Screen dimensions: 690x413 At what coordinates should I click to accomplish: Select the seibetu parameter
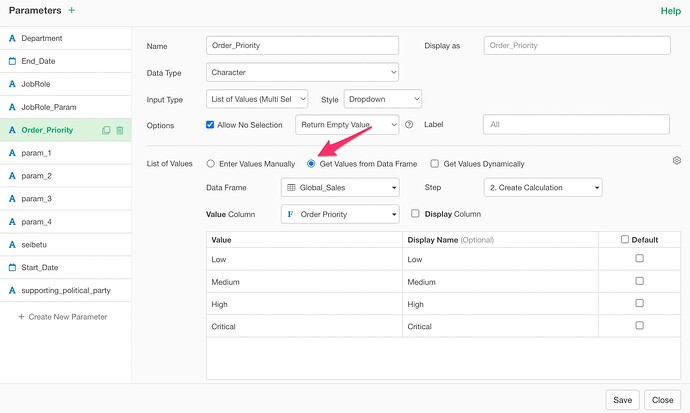point(66,245)
